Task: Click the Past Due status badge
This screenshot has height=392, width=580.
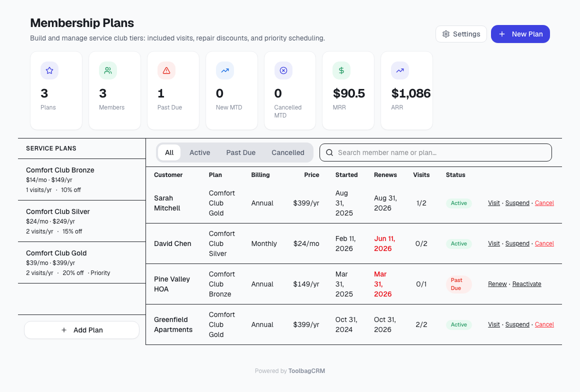Action: (458, 284)
